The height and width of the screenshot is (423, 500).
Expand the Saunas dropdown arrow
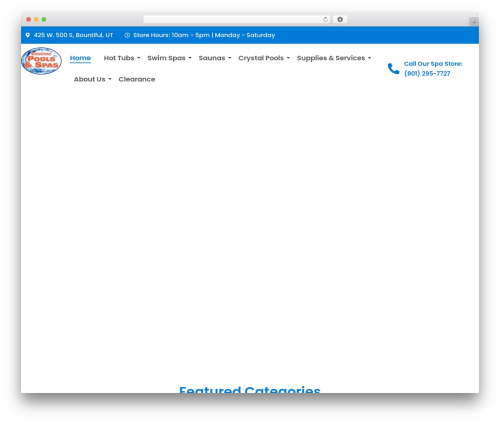click(230, 58)
